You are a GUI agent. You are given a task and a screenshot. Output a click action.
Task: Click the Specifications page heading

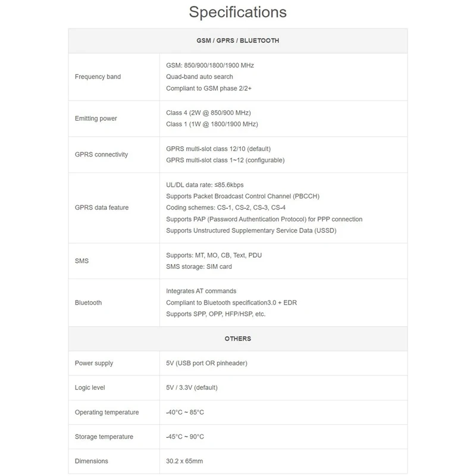click(x=237, y=12)
